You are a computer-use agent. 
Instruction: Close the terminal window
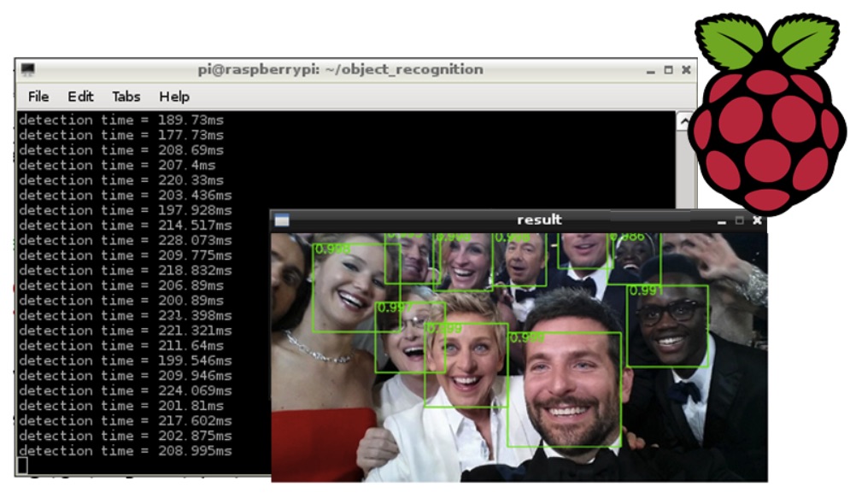pyautogui.click(x=686, y=70)
